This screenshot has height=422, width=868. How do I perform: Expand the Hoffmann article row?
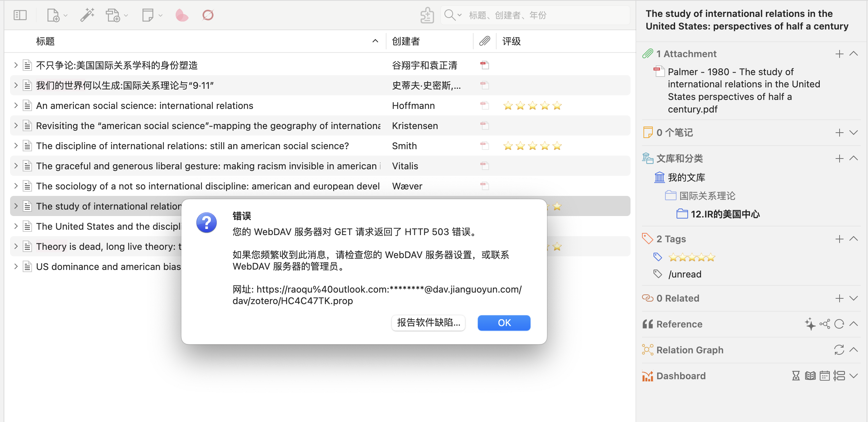click(x=15, y=105)
